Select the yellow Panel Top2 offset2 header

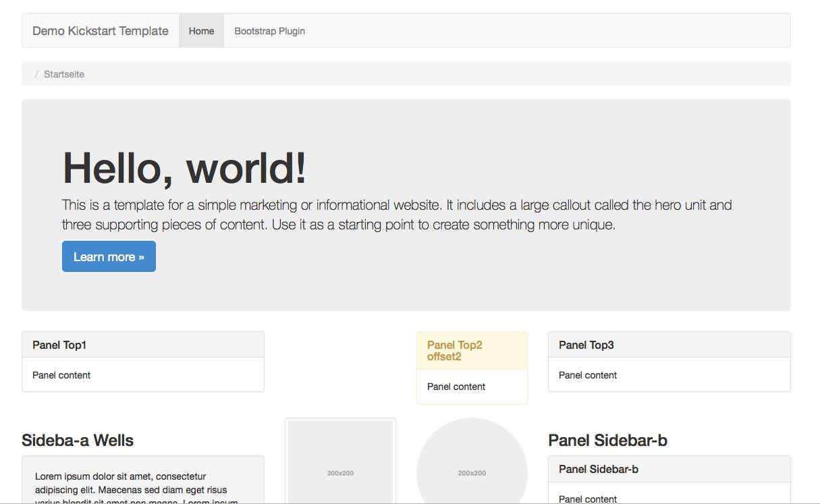click(471, 351)
